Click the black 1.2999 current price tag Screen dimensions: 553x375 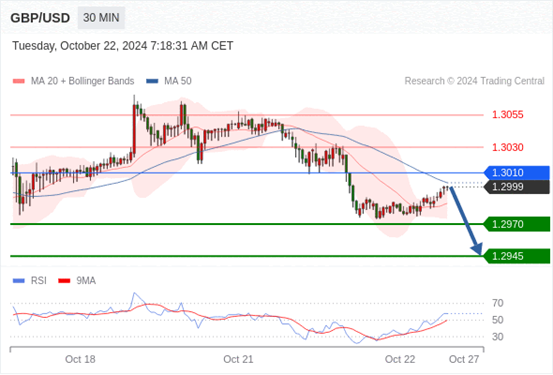coord(517,187)
